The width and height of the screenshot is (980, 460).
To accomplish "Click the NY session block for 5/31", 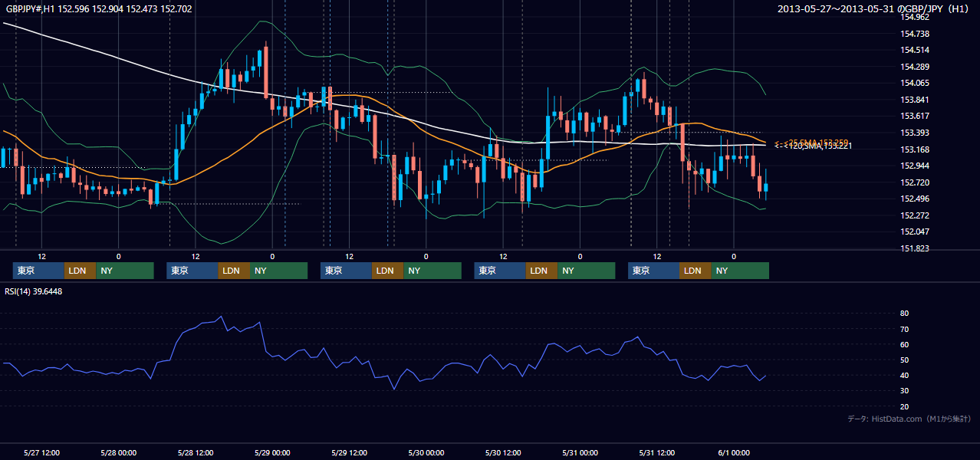I will point(739,271).
